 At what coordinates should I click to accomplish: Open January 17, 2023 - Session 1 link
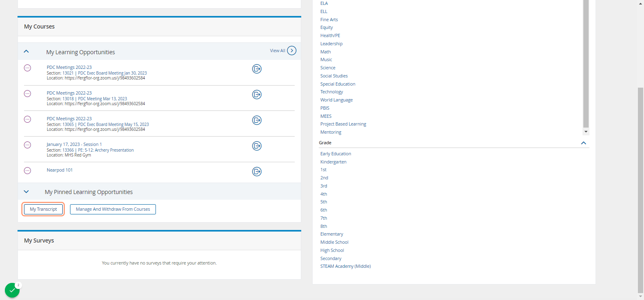click(74, 145)
